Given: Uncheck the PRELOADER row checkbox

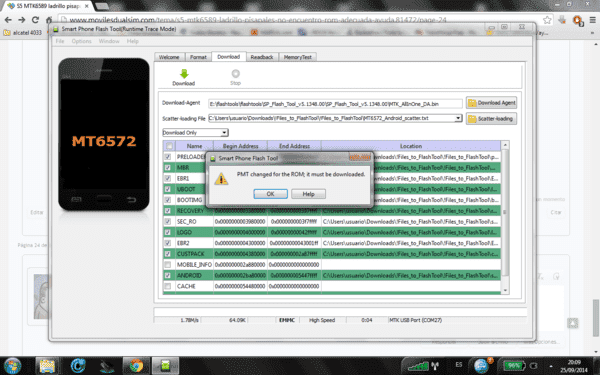Looking at the screenshot, I should (168, 157).
